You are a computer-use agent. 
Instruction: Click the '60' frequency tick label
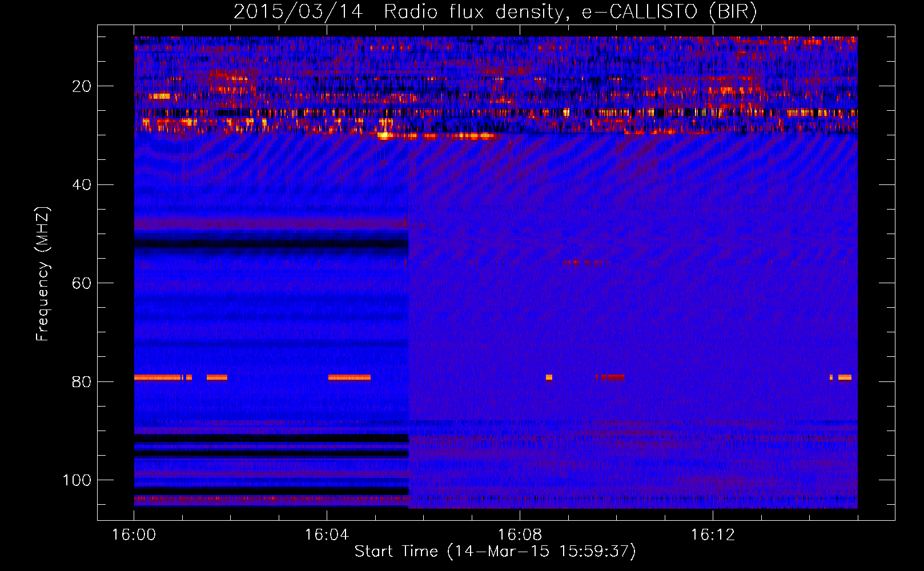(x=82, y=283)
